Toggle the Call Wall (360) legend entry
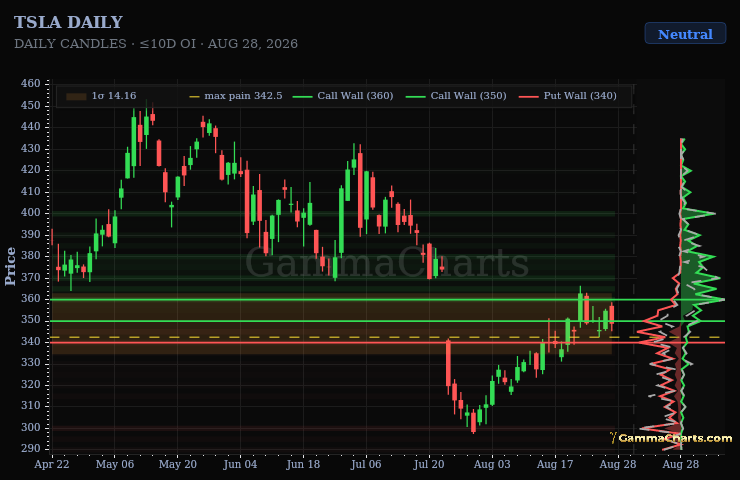 [343, 96]
